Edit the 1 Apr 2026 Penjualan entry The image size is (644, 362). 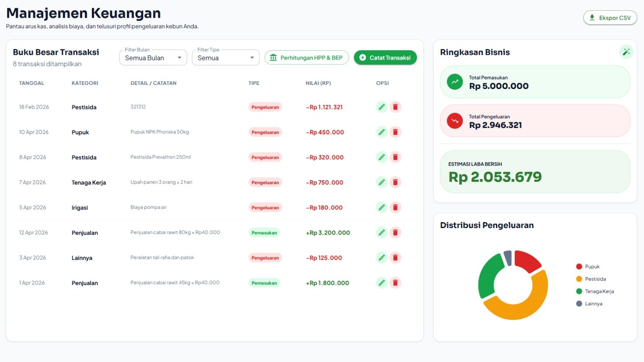pos(382,283)
